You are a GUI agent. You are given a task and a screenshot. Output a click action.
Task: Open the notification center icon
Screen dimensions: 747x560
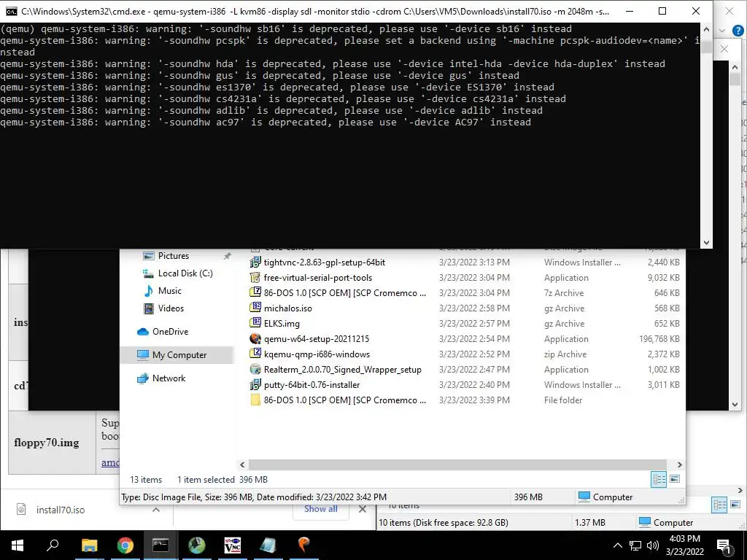click(x=724, y=546)
